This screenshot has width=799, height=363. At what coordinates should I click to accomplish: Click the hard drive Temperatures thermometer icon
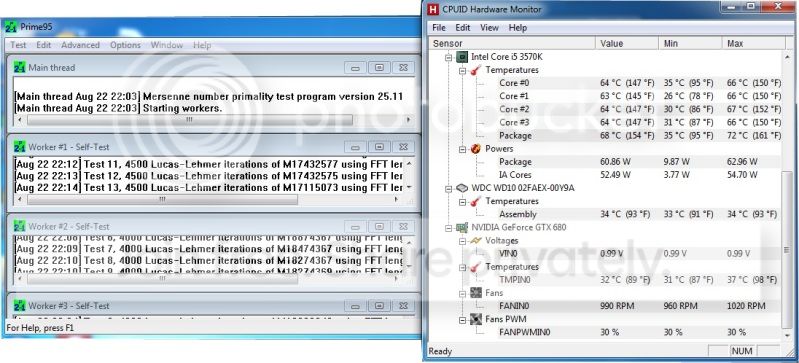(476, 201)
